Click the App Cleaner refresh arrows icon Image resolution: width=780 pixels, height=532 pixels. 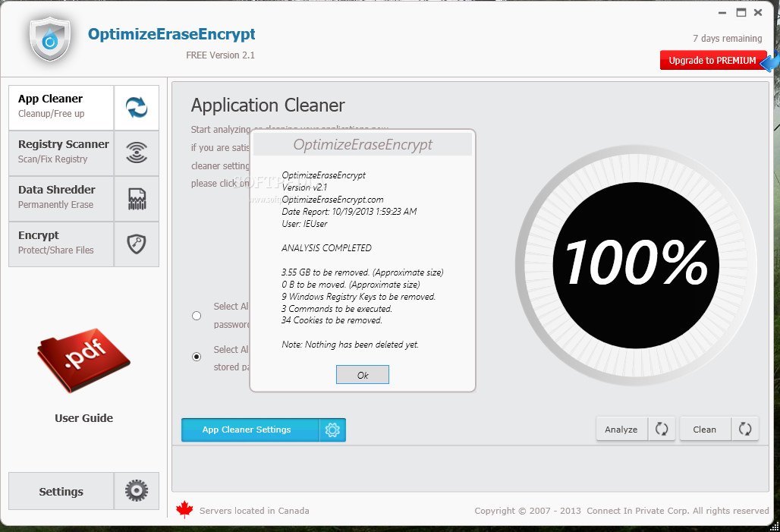[x=137, y=108]
